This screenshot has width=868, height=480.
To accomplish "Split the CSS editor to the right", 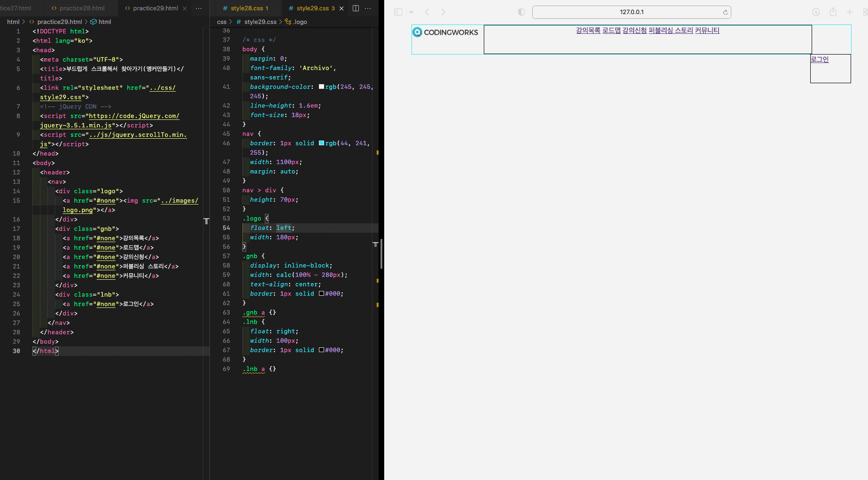I will [x=356, y=8].
